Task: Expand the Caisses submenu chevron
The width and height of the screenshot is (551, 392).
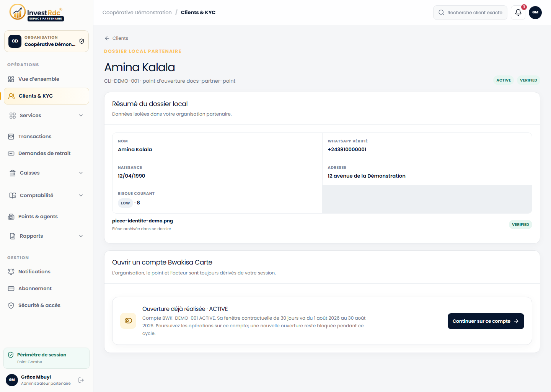Action: 81,173
